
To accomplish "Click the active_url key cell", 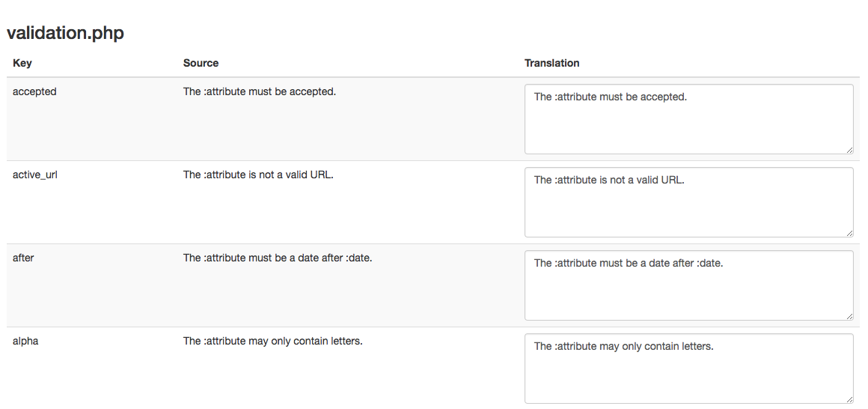I will click(x=35, y=175).
